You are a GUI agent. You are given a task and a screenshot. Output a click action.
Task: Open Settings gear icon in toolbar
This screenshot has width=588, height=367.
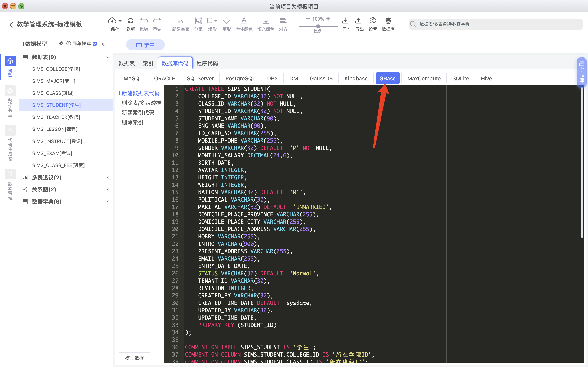pos(373,21)
